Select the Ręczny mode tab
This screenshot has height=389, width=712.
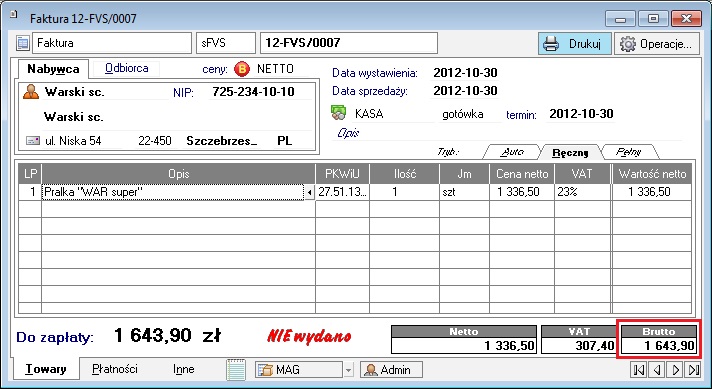tap(570, 153)
